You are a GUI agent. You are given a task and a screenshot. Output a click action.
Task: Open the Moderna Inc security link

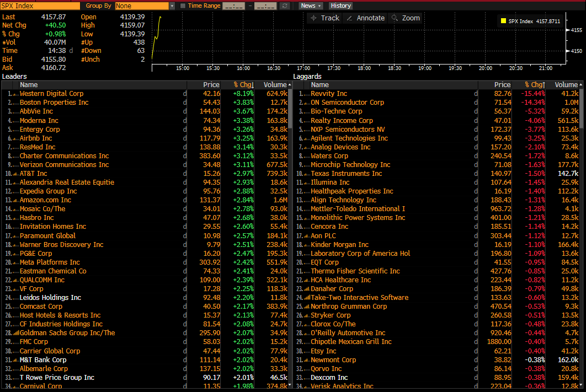point(39,121)
